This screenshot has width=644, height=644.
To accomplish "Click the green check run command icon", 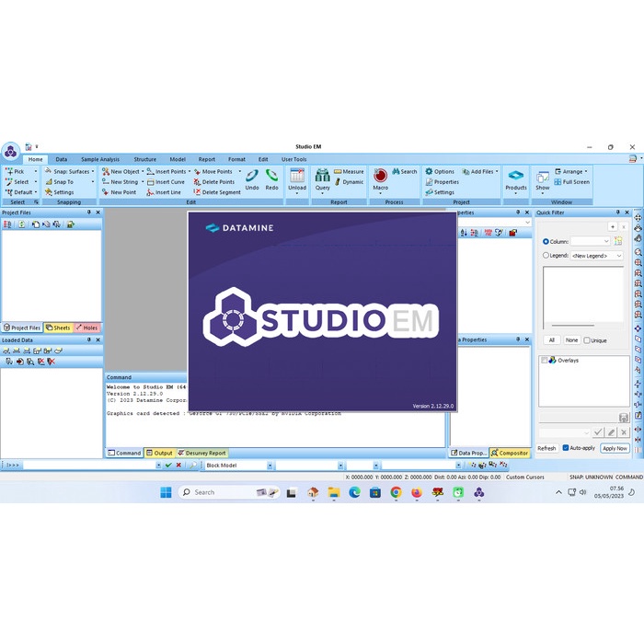I will pyautogui.click(x=168, y=465).
